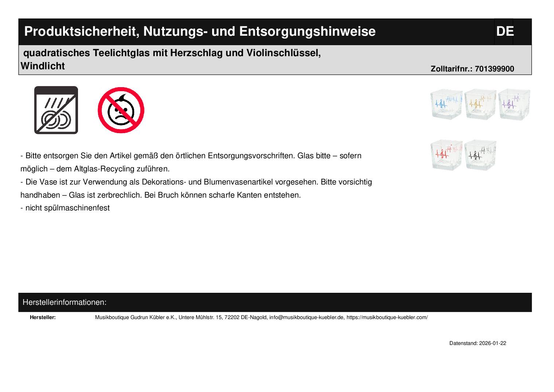Open the info@musikboutique-kuebler.de email link
554x392 pixels.
(x=307, y=318)
